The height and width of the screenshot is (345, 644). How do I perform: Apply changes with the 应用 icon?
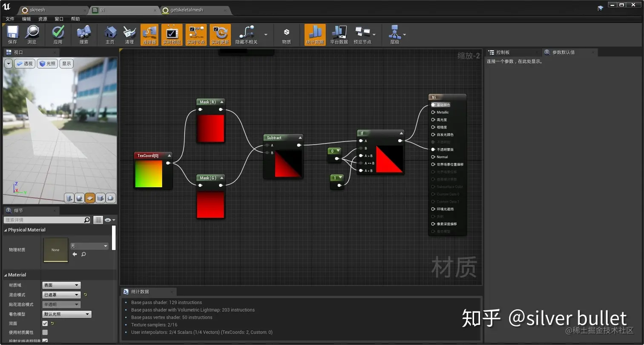coord(58,35)
